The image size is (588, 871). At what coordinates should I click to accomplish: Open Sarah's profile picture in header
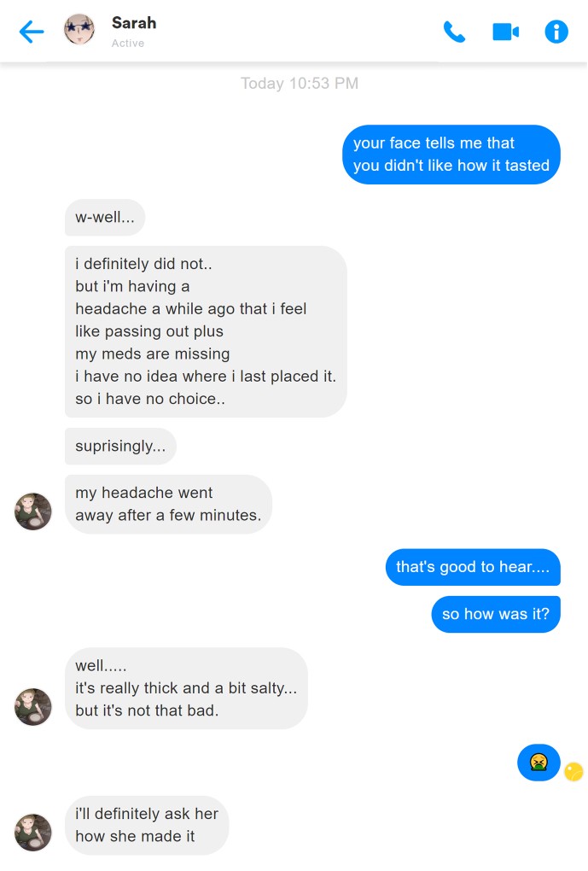pos(79,30)
